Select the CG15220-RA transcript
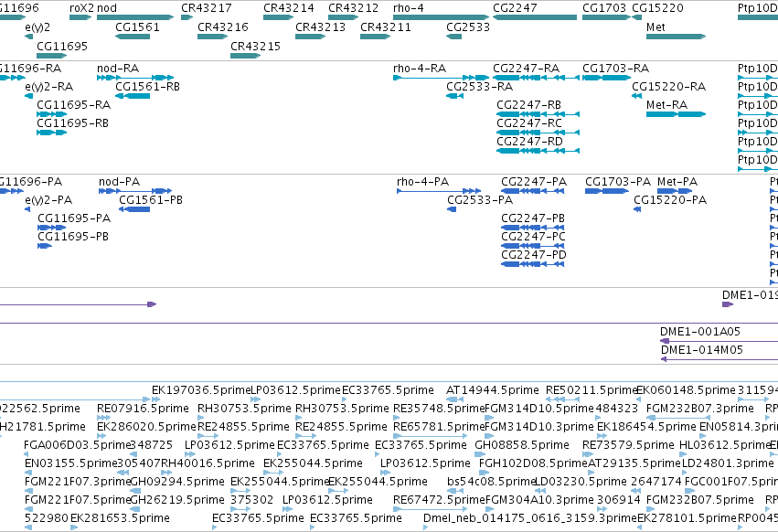 point(636,96)
